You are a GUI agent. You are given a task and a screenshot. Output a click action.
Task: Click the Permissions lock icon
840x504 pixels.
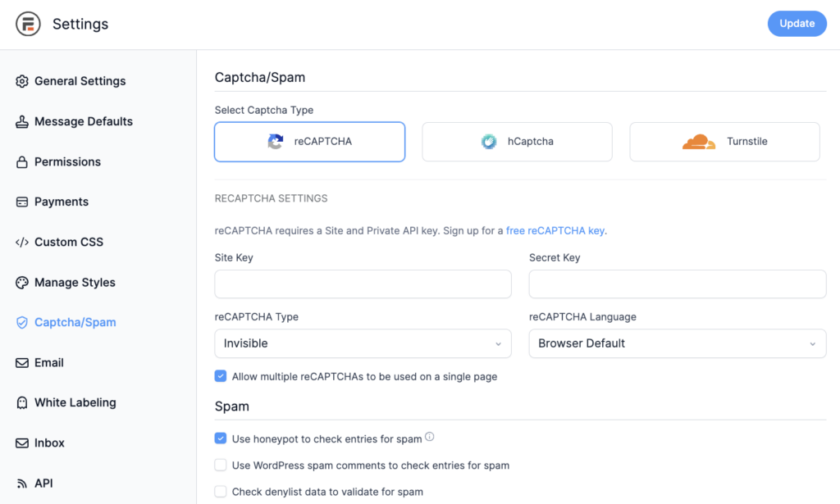22,161
